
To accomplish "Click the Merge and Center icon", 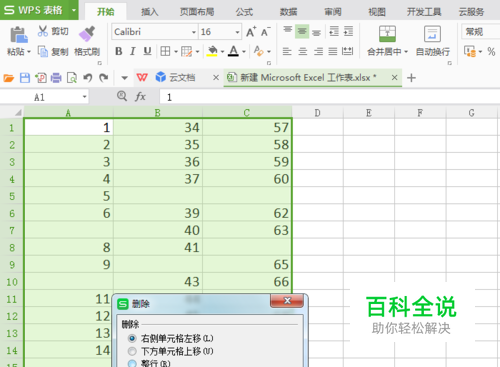I will [x=387, y=34].
